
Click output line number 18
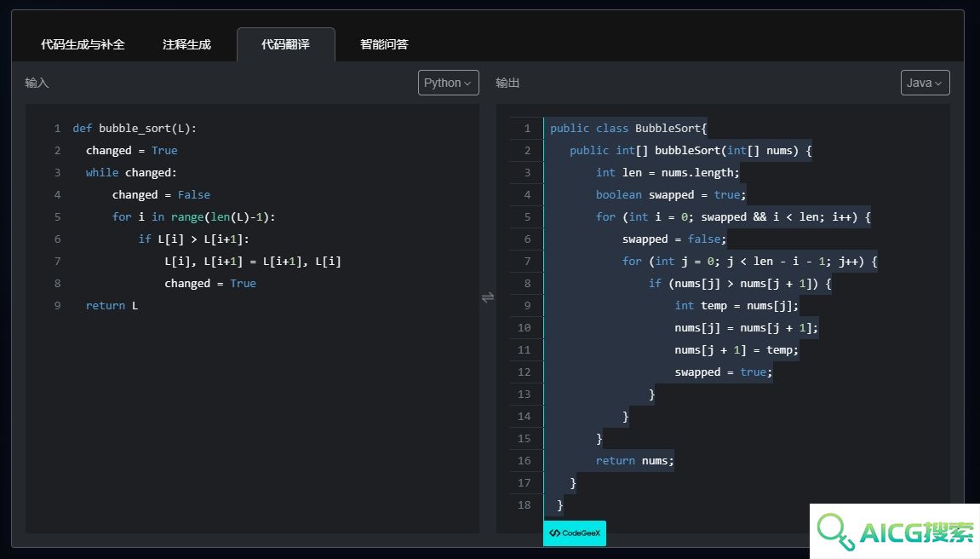[x=524, y=504]
